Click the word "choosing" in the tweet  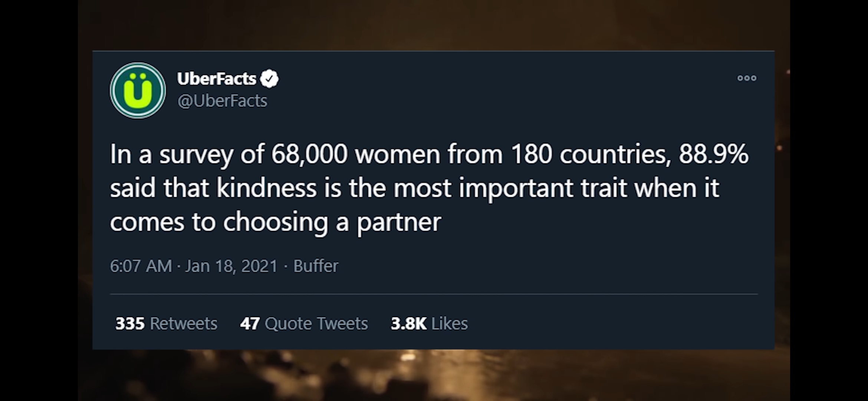[x=275, y=222]
